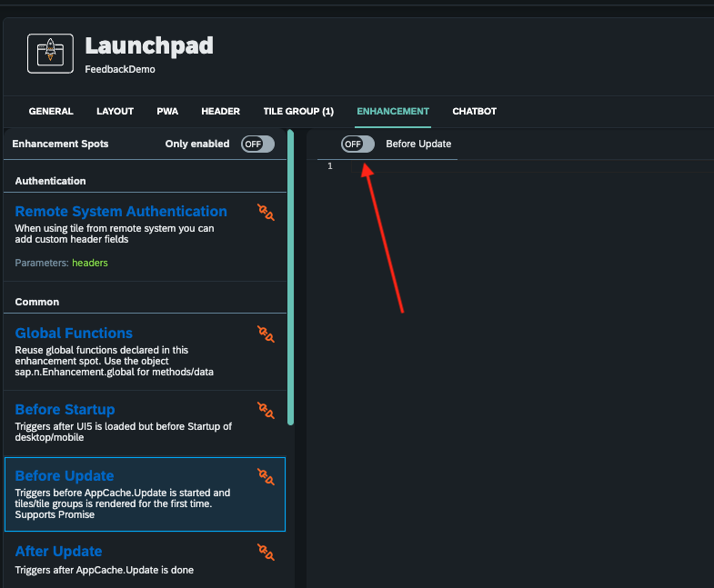Click line 1 in the code editor
714x588 pixels.
pyautogui.click(x=532, y=166)
